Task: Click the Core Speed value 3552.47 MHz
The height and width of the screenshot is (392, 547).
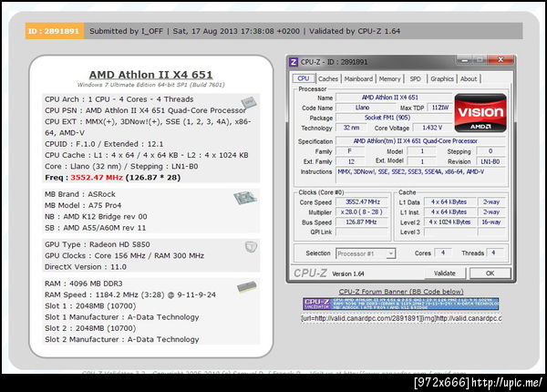Action: 362,202
